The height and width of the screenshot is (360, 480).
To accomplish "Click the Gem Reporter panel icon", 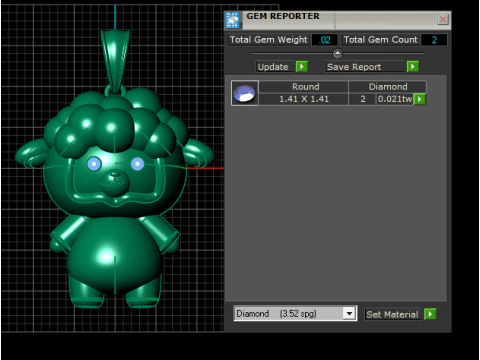I will click(x=233, y=20).
